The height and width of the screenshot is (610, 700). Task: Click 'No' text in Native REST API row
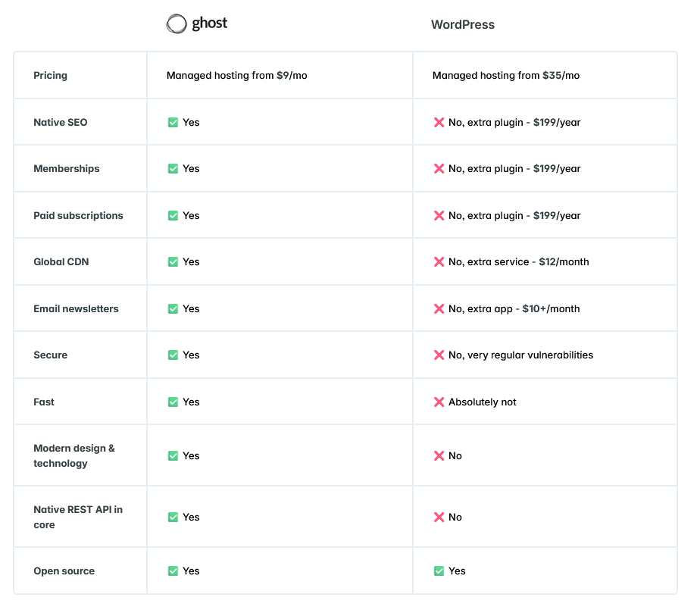[x=455, y=517]
